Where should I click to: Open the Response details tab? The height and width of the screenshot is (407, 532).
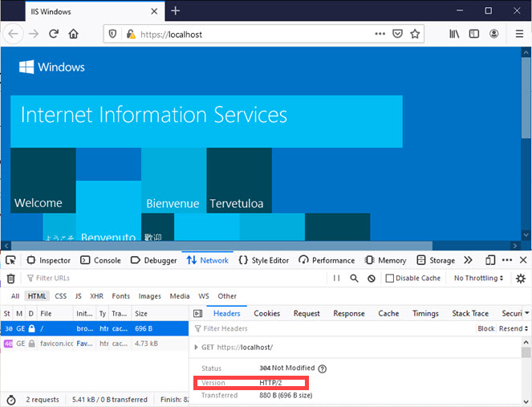349,313
